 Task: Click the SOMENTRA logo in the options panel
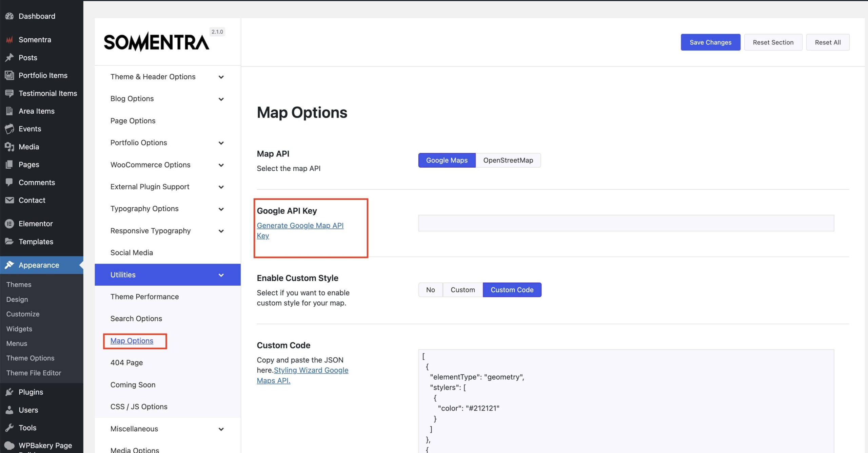coord(156,42)
